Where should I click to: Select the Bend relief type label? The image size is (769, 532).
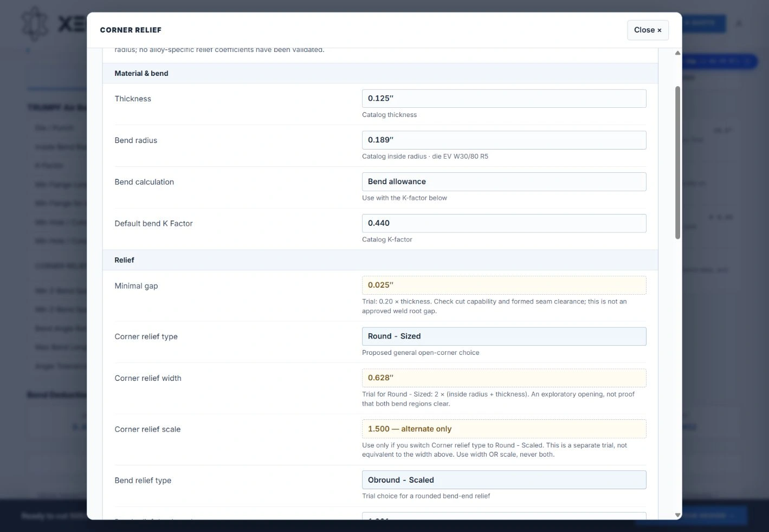click(143, 481)
